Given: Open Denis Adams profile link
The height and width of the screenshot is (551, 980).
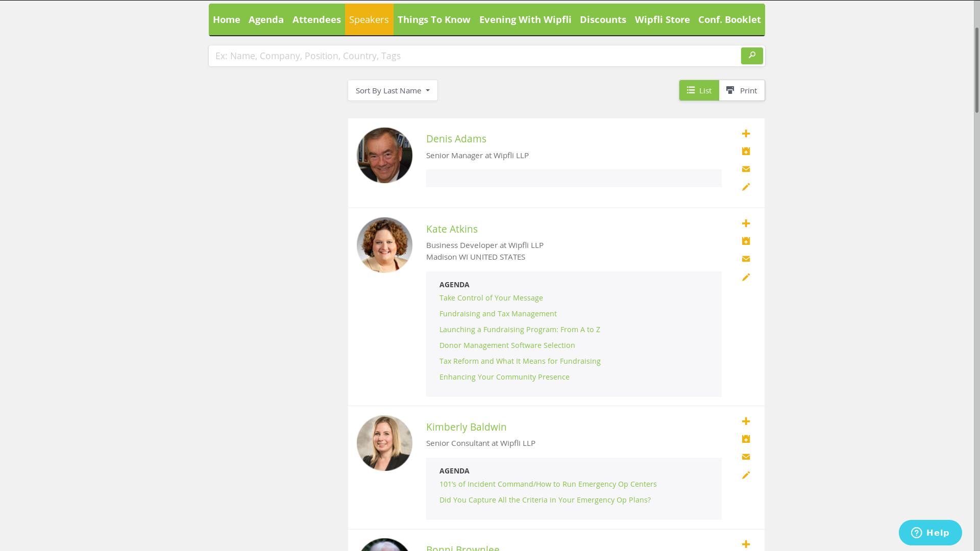Looking at the screenshot, I should tap(456, 139).
